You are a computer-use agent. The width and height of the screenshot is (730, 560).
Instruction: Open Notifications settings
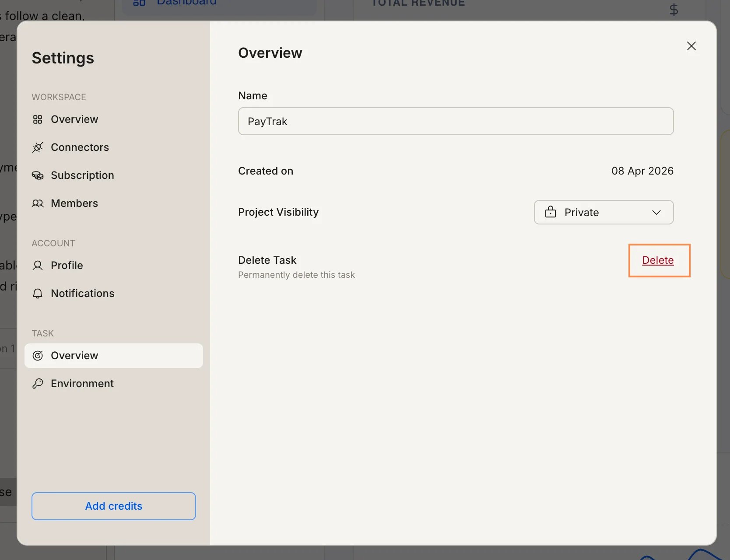point(114,294)
